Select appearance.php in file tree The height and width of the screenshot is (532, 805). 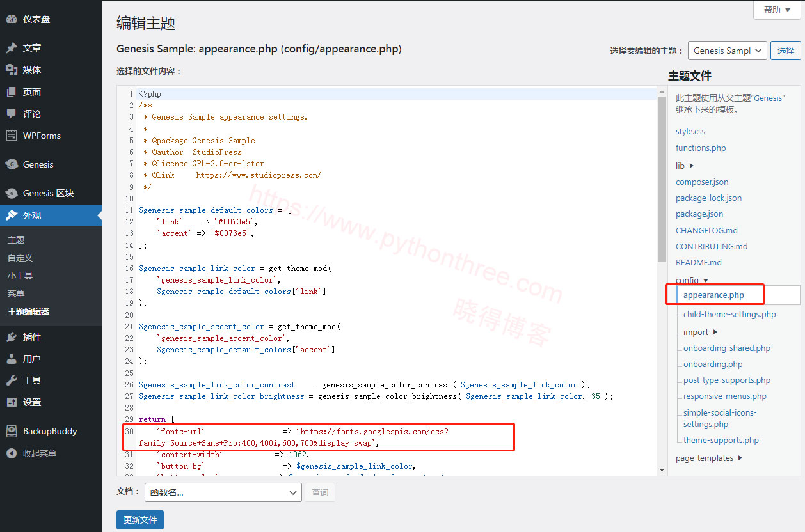coord(713,295)
